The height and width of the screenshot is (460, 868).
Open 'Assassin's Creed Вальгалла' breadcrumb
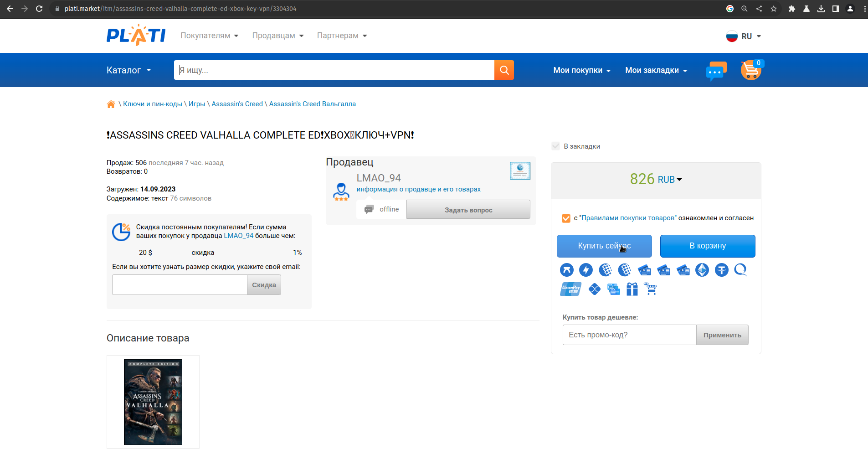click(313, 104)
